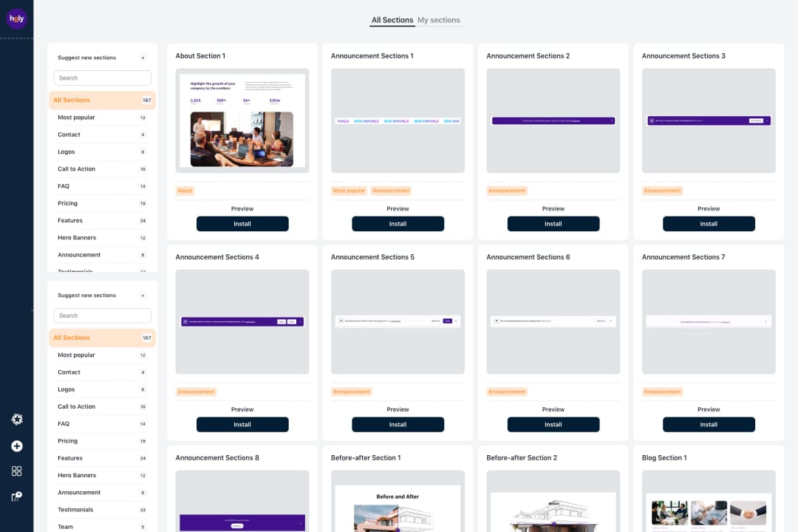Image resolution: width=798 pixels, height=532 pixels.
Task: Choose 'FAQ' in the upper category list
Action: click(x=102, y=186)
